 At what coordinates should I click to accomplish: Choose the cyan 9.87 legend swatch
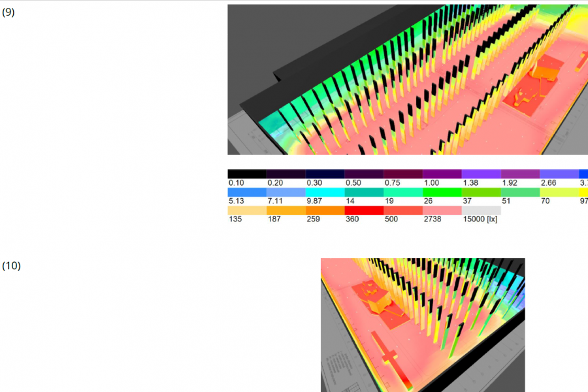325,192
